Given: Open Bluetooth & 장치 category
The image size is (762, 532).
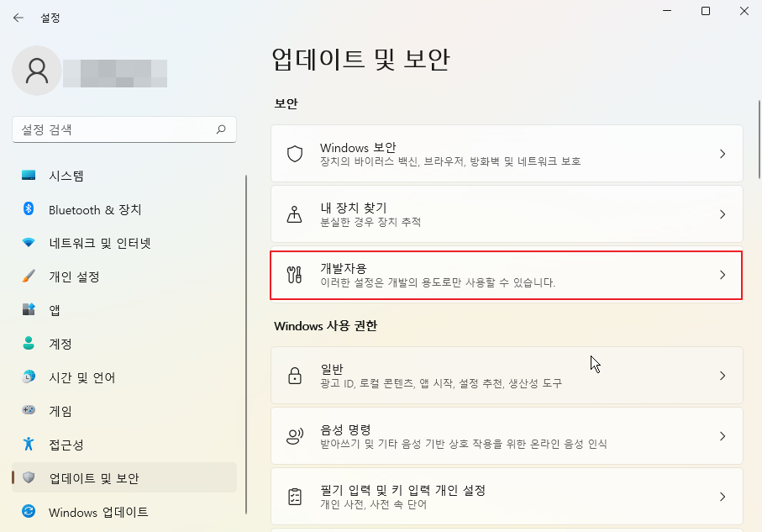Looking at the screenshot, I should pyautogui.click(x=124, y=209).
